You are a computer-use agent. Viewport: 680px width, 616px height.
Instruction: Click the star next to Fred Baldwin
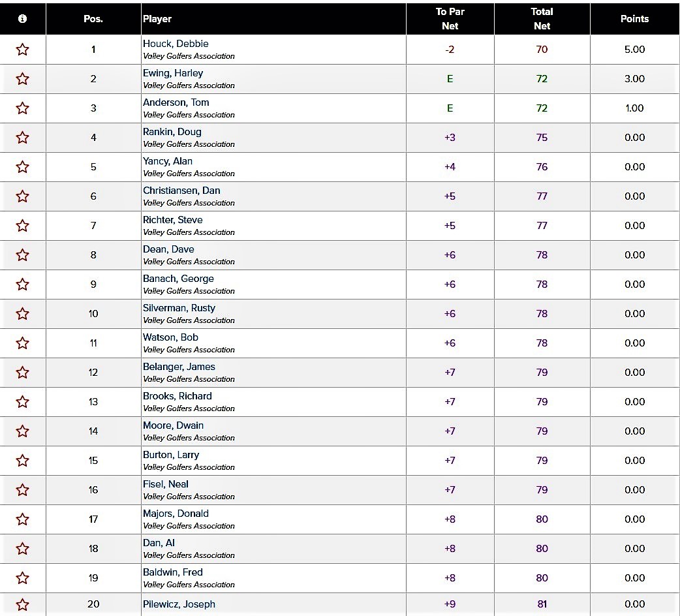coord(23,578)
